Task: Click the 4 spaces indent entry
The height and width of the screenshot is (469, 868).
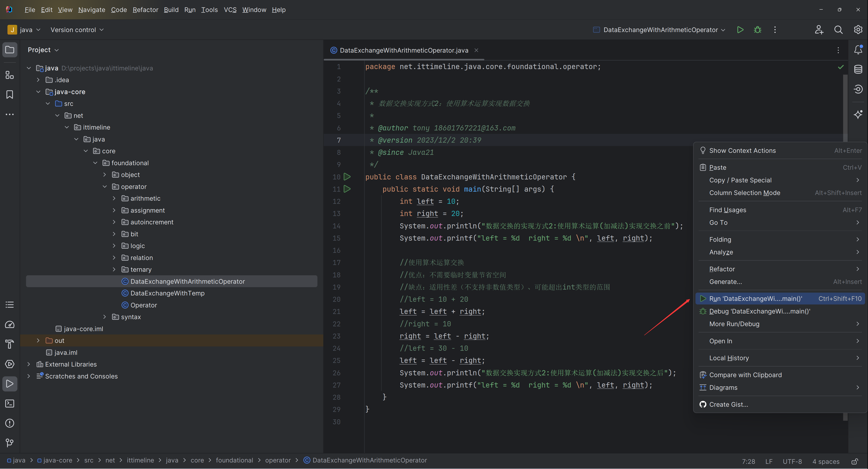Action: [x=826, y=461]
